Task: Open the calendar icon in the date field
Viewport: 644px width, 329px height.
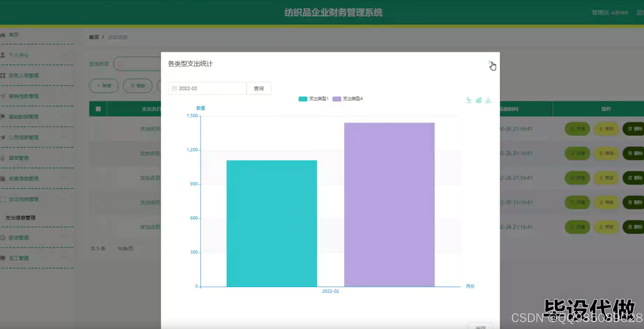Action: click(175, 88)
